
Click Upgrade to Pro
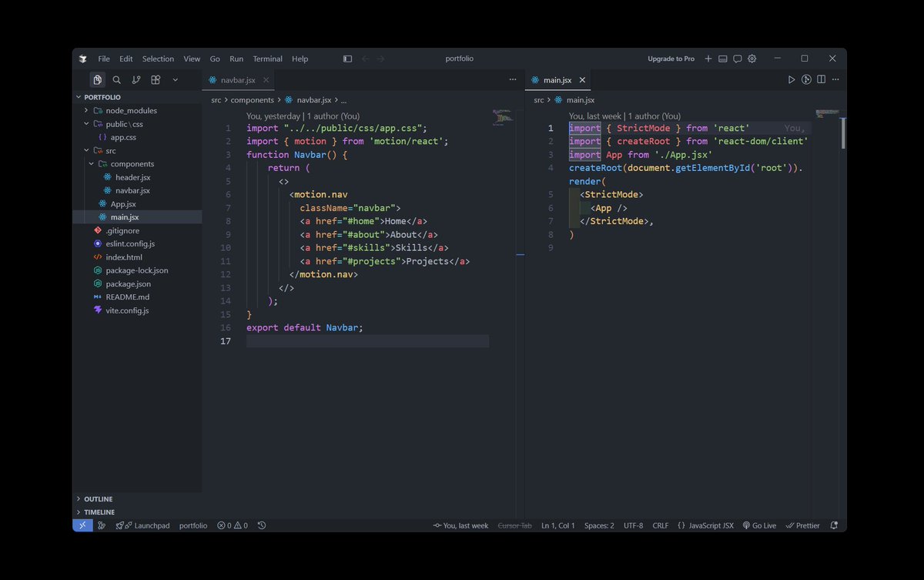pyautogui.click(x=671, y=59)
